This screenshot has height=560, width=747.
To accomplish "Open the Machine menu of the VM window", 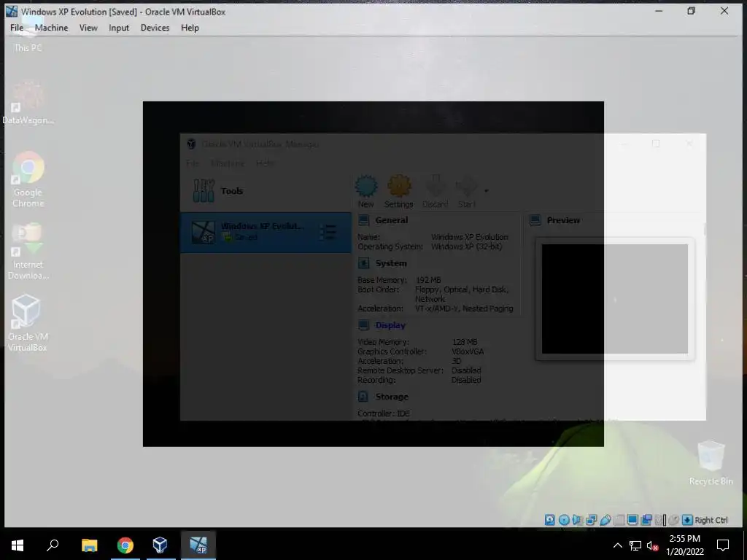I will 52,28.
